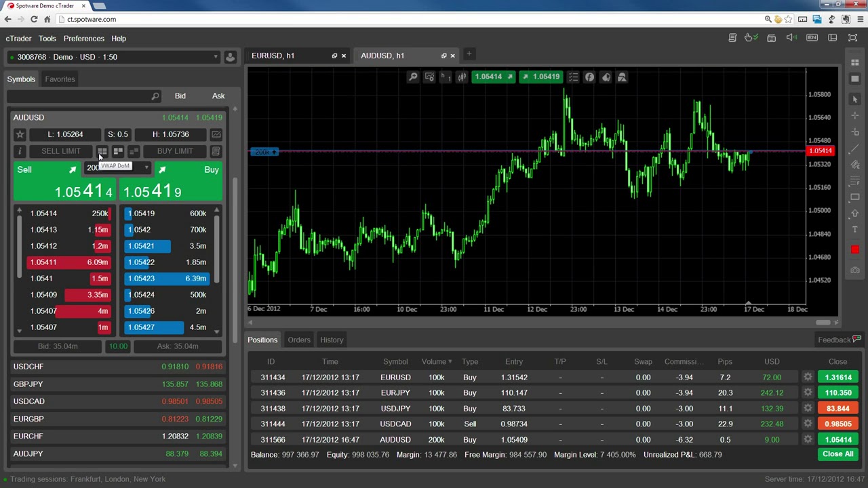The height and width of the screenshot is (488, 868).
Task: Open settings gear for EURUSD position
Action: tap(807, 378)
